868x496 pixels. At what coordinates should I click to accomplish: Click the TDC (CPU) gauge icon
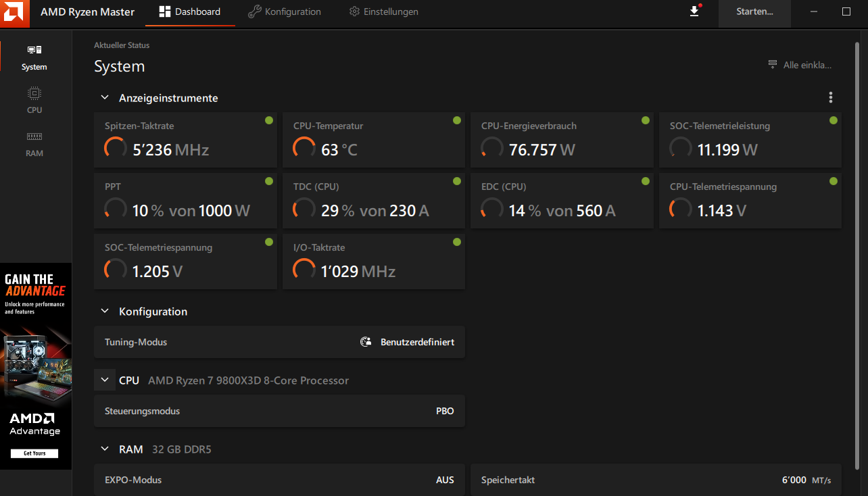(x=304, y=209)
